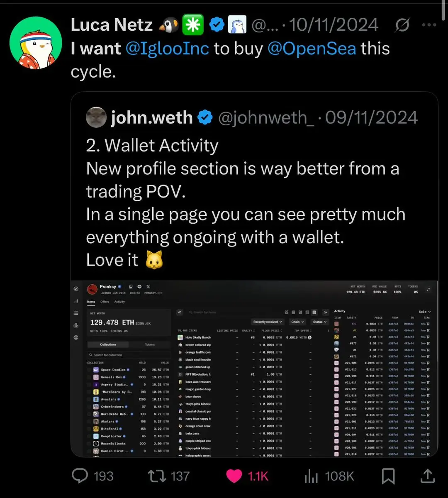Open john.weth's small avatar
Screen dimensions: 448x498
tap(96, 118)
